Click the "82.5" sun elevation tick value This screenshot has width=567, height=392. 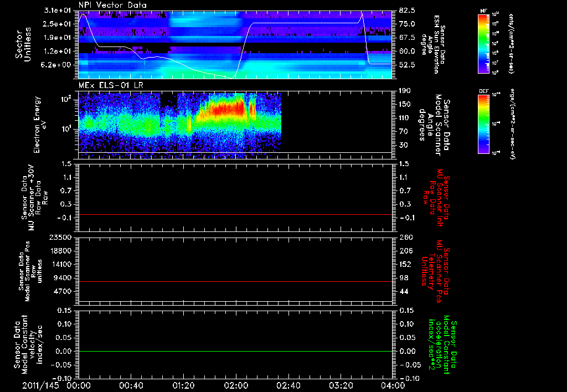tap(407, 11)
